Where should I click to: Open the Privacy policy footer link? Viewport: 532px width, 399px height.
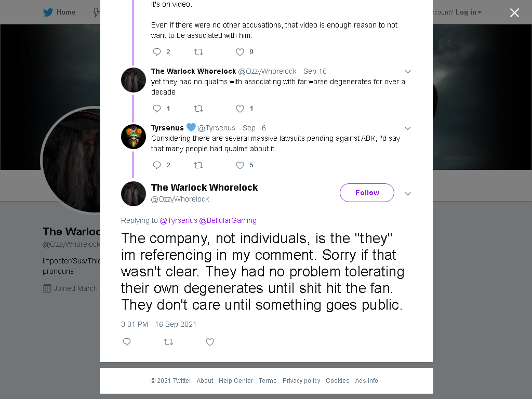301,381
